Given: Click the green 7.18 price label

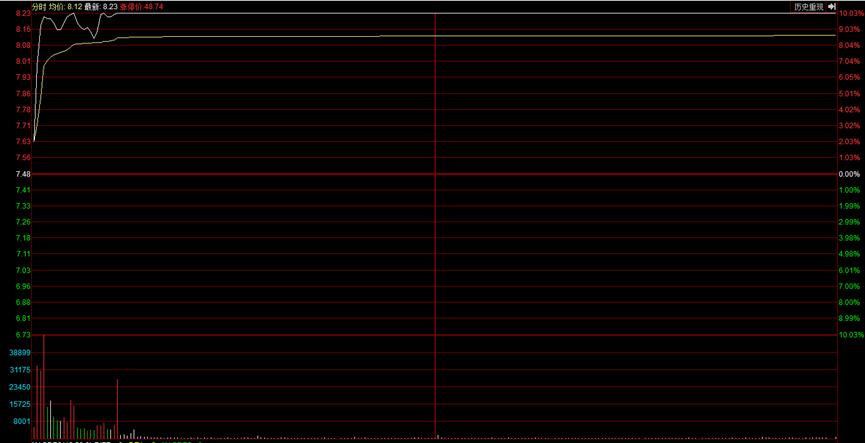Looking at the screenshot, I should point(23,238).
